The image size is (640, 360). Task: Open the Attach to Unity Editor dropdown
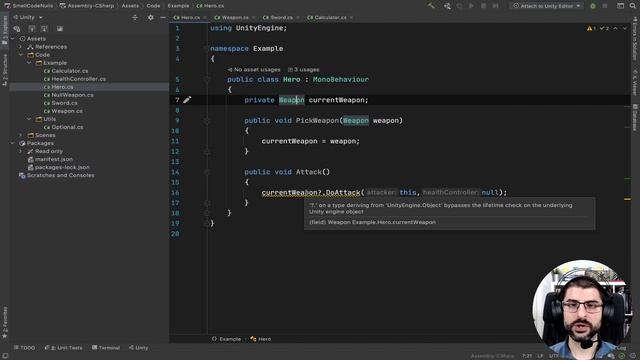pyautogui.click(x=547, y=6)
